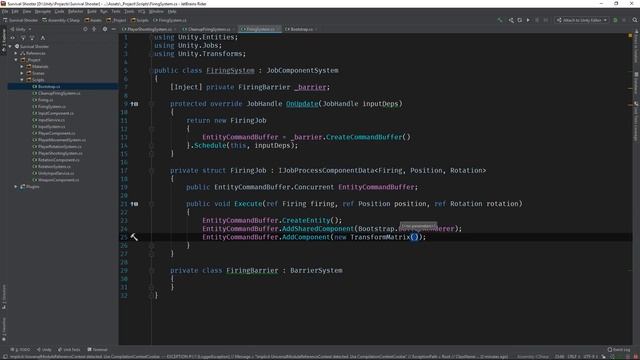Open the Attach to Unity Editor dropdown
The width and height of the screenshot is (640, 360).
tap(582, 20)
